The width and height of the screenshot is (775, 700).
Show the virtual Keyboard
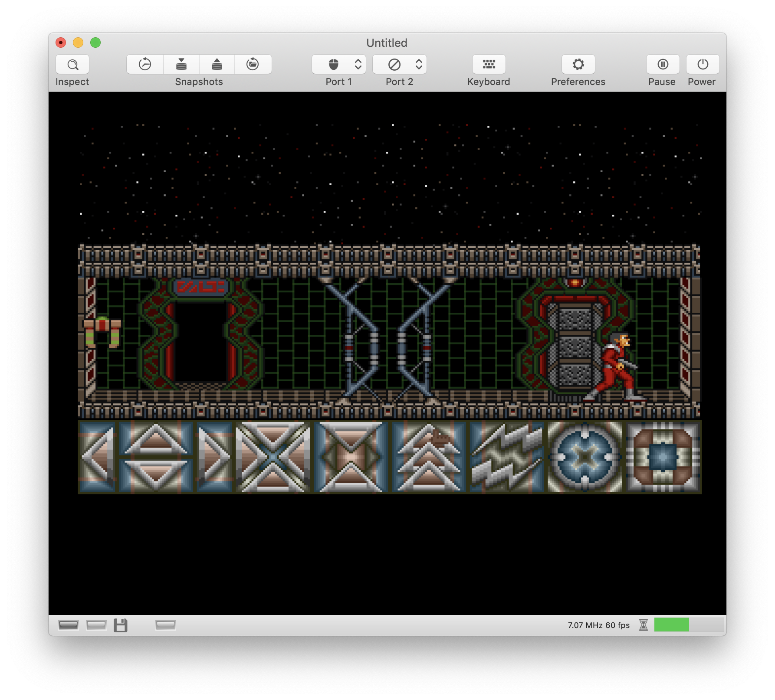coord(489,65)
